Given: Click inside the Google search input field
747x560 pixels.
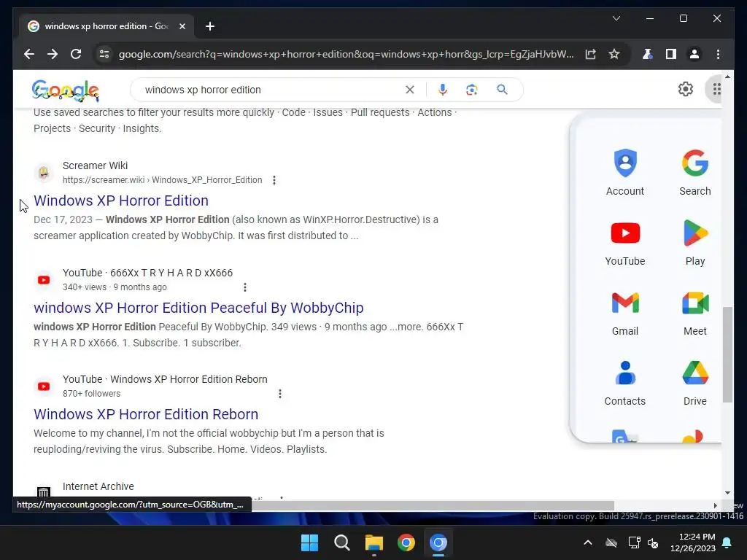Looking at the screenshot, I should click(271, 90).
